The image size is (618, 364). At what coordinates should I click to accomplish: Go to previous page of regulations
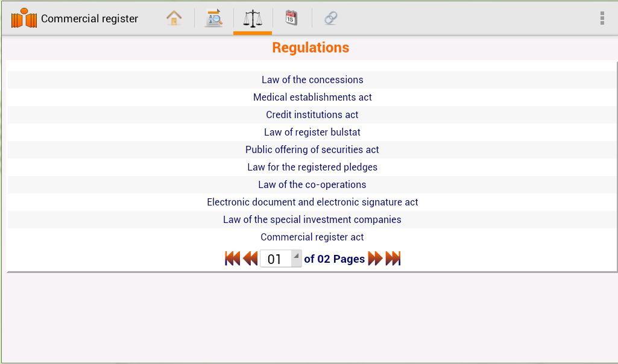click(x=250, y=259)
